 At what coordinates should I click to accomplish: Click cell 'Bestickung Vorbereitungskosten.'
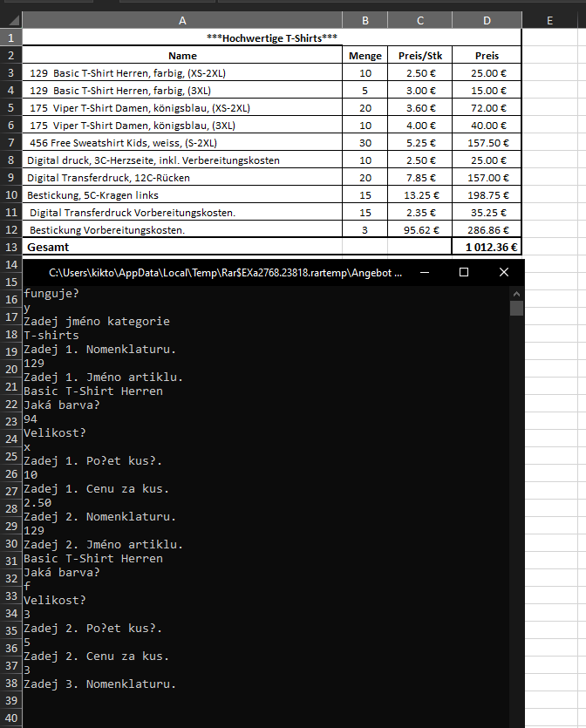click(x=182, y=230)
